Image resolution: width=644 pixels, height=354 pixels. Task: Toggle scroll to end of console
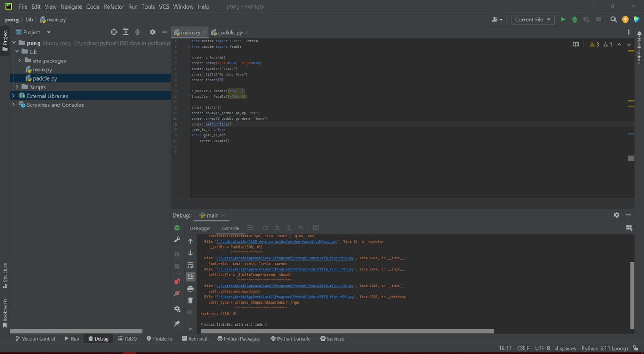point(190,277)
